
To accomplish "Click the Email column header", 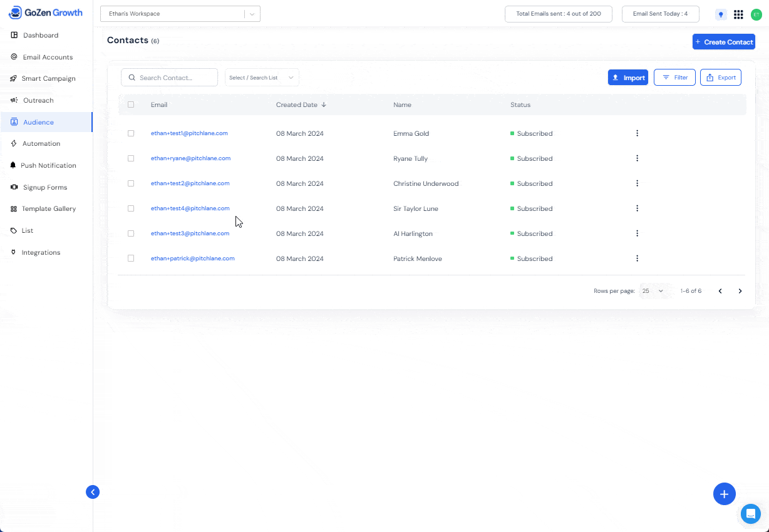I will pyautogui.click(x=159, y=105).
